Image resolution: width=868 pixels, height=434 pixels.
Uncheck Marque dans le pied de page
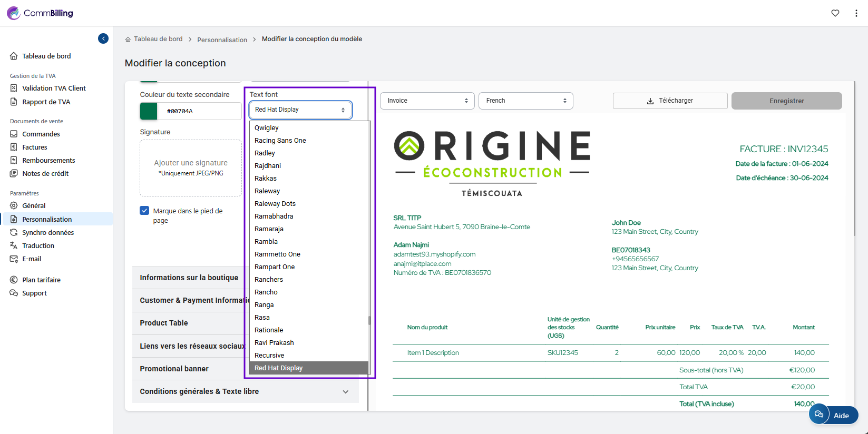pos(144,211)
